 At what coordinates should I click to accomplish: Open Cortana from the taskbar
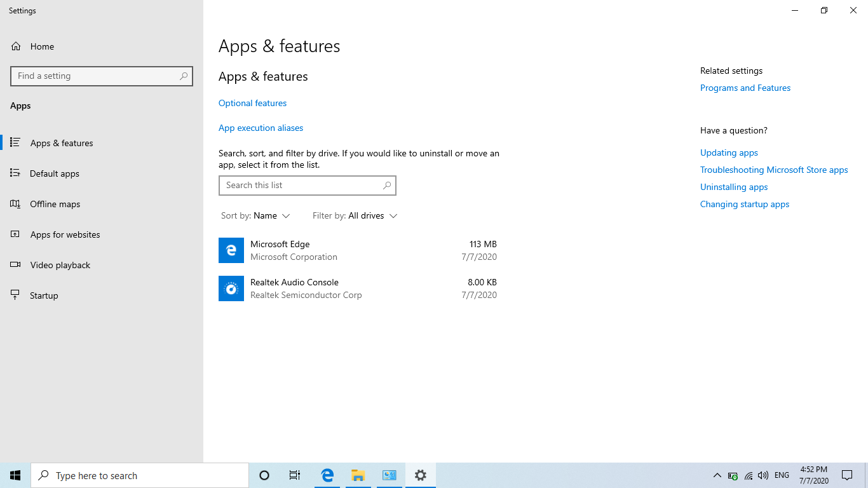pyautogui.click(x=264, y=475)
